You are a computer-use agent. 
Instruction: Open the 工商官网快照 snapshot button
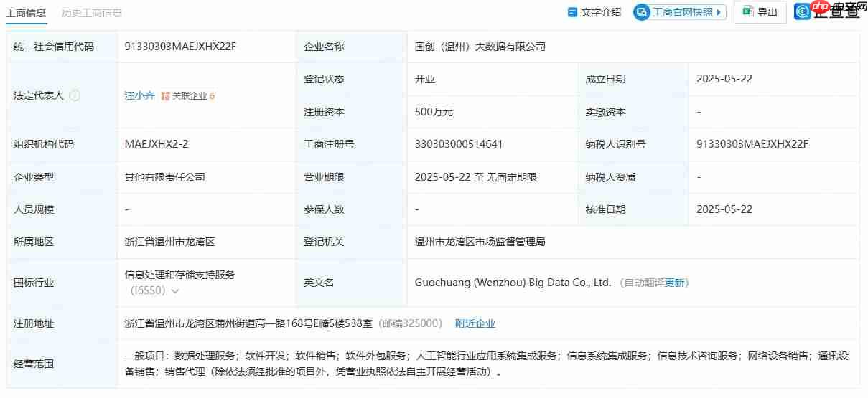[x=680, y=12]
